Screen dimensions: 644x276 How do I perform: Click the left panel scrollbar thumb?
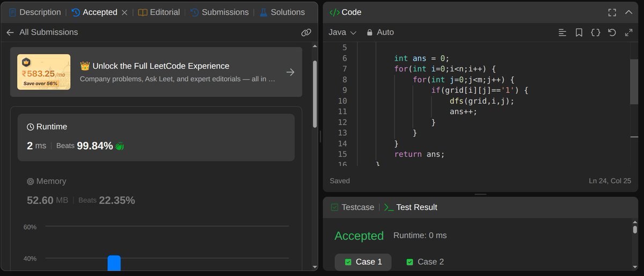click(x=315, y=95)
